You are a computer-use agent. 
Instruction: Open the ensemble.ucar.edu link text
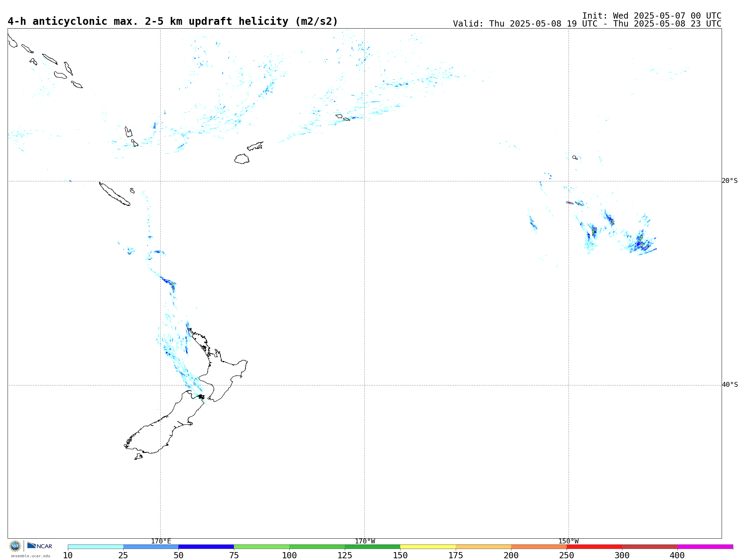click(31, 556)
